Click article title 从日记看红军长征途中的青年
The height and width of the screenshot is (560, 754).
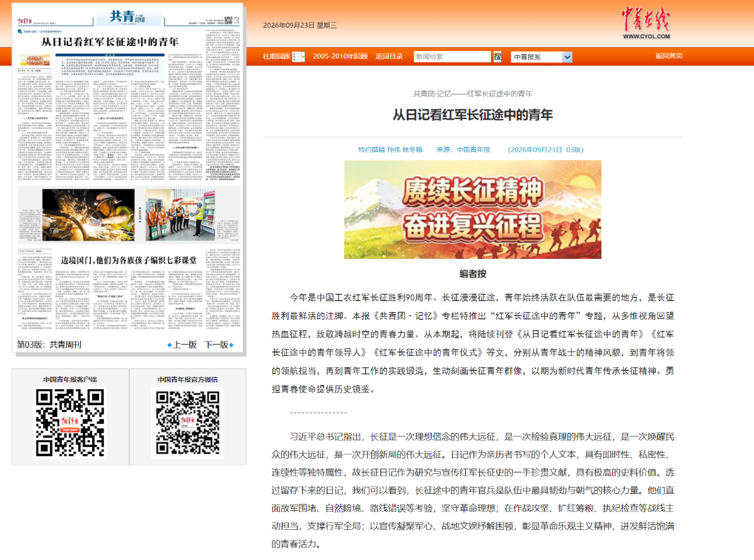473,115
